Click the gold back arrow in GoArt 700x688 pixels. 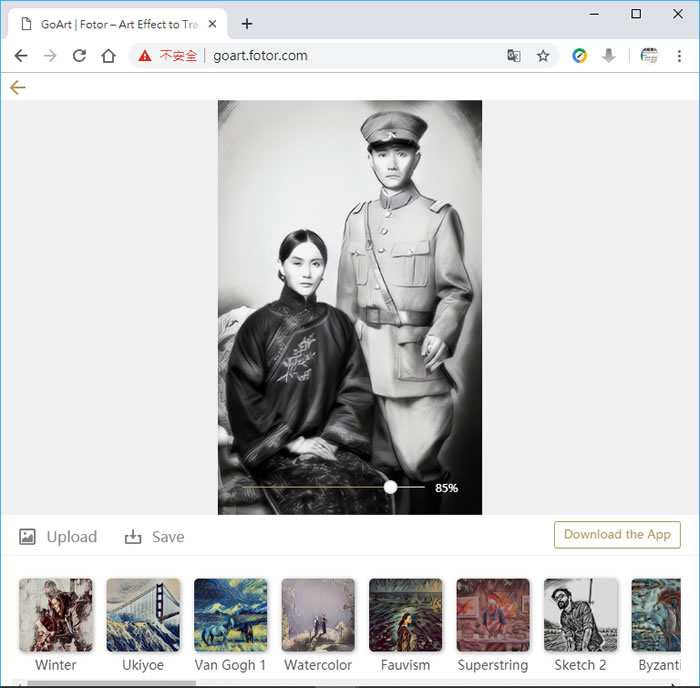click(x=18, y=88)
